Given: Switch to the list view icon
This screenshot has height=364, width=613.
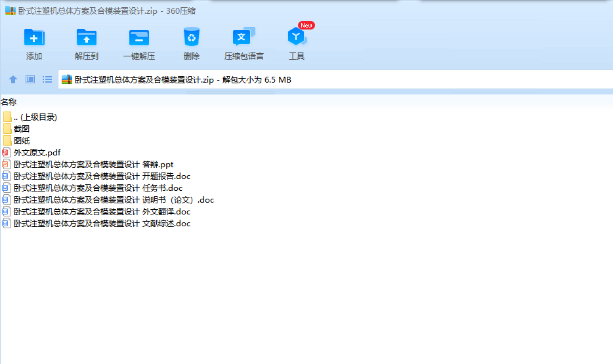Looking at the screenshot, I should 47,79.
